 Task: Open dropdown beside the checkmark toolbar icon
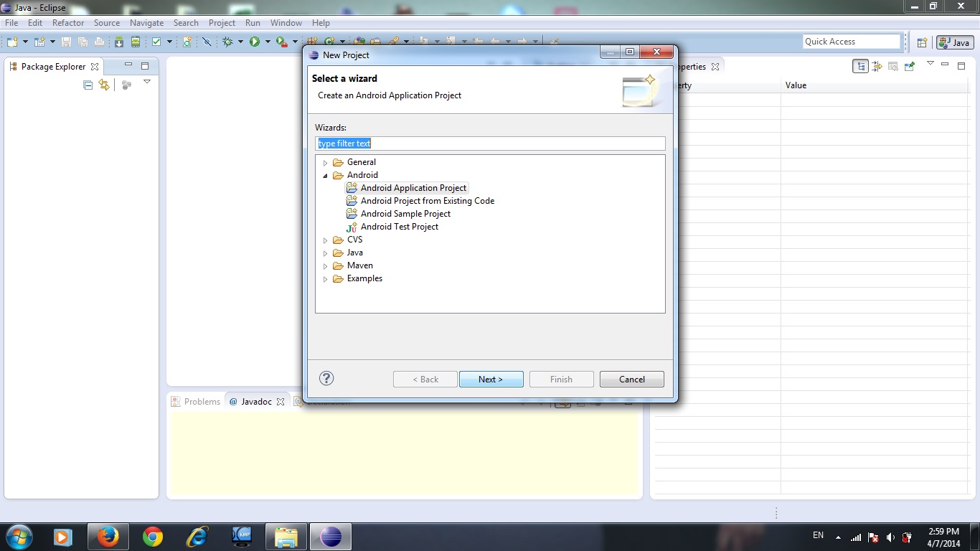[x=169, y=42]
